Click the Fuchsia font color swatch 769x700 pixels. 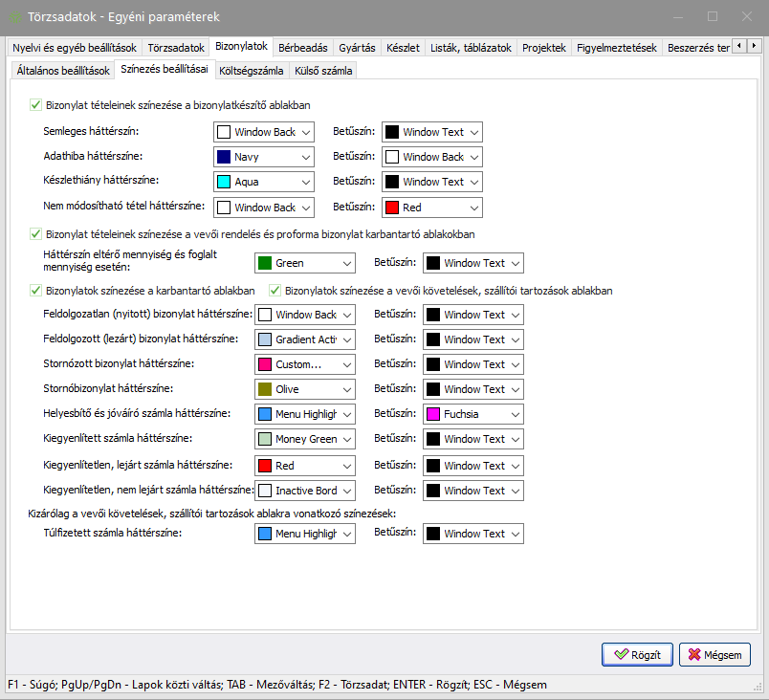pyautogui.click(x=433, y=414)
